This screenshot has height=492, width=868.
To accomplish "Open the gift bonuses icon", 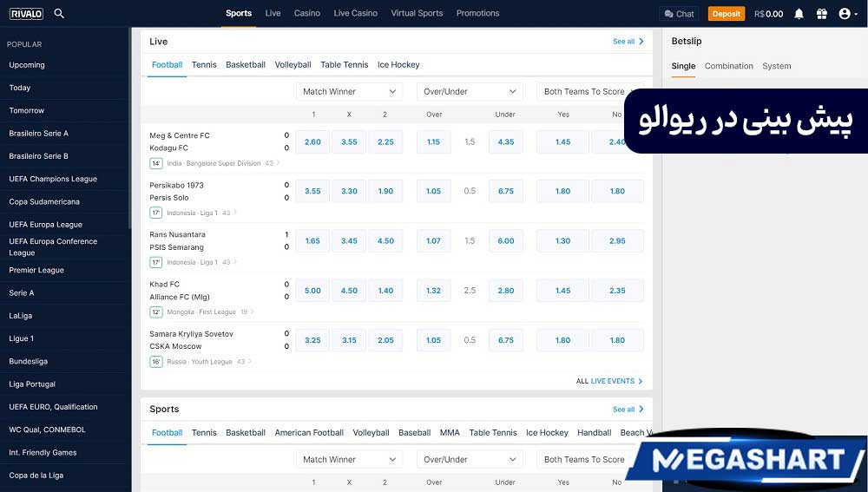I will click(822, 14).
